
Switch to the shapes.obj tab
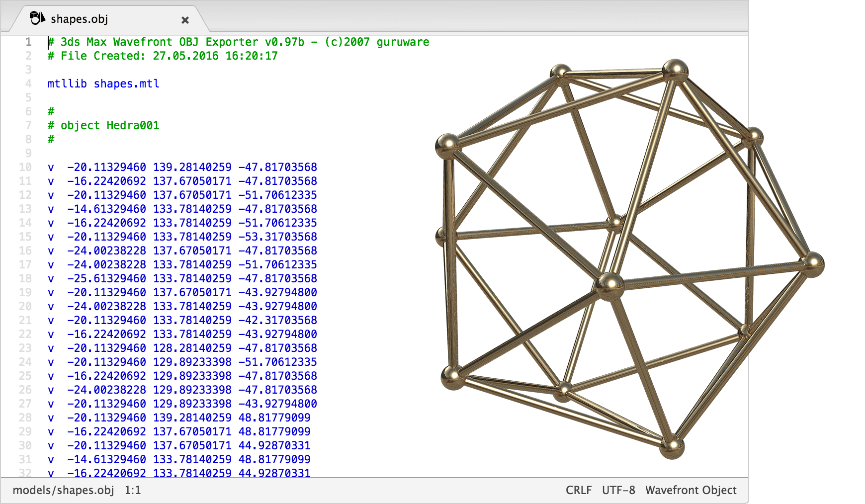(x=80, y=19)
